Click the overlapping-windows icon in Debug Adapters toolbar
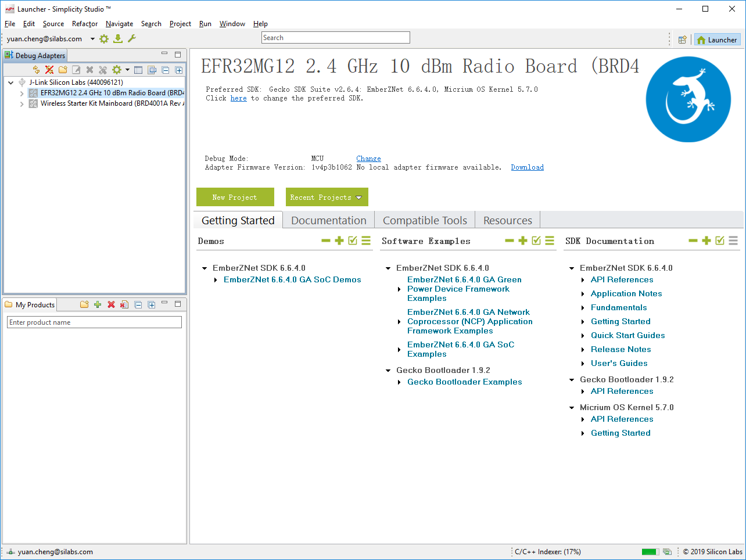The image size is (746, 560). (152, 70)
